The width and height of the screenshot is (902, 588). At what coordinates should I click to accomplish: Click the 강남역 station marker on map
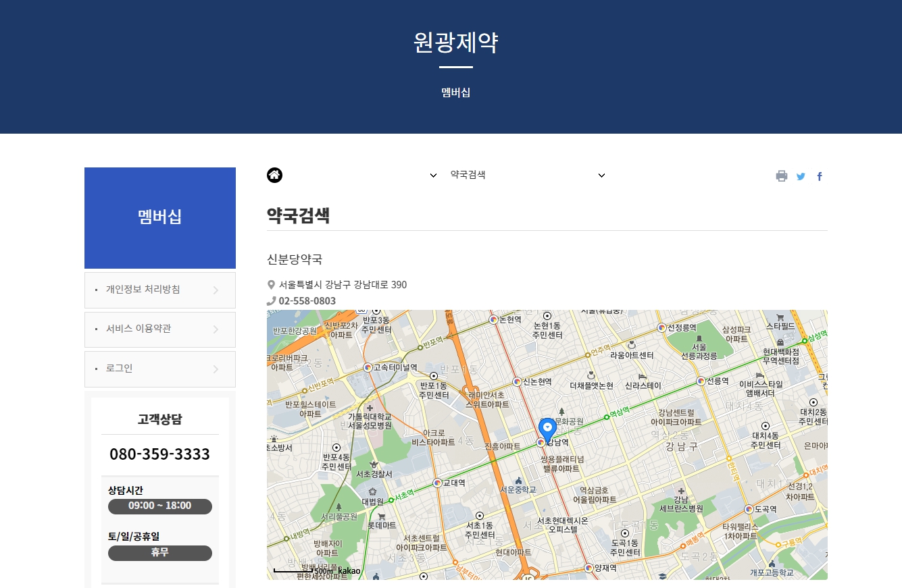[x=541, y=442]
